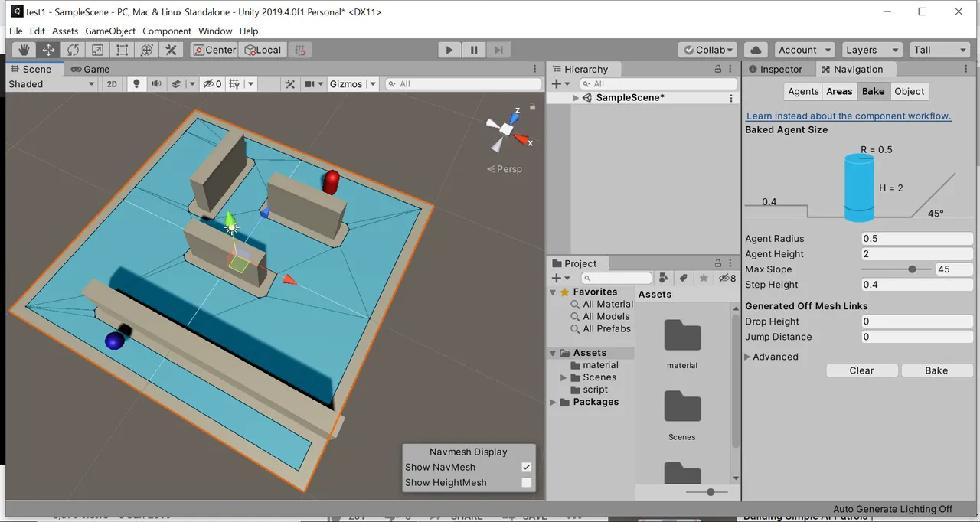The height and width of the screenshot is (522, 980).
Task: Open the GameObject menu
Action: tap(110, 31)
